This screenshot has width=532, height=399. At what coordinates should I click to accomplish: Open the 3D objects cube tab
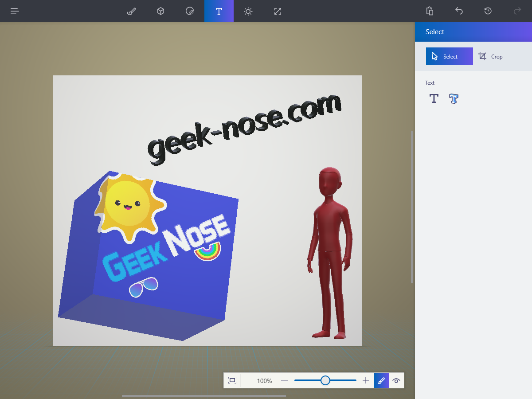click(160, 11)
